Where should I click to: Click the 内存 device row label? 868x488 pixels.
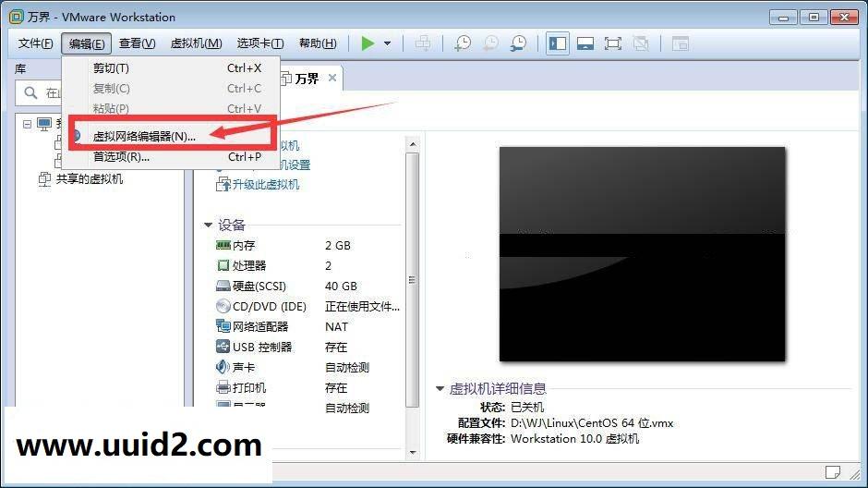tap(244, 245)
